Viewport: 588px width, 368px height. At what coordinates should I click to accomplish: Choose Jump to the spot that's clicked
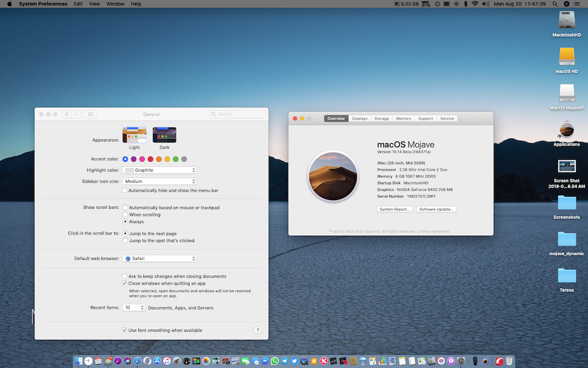(x=125, y=240)
